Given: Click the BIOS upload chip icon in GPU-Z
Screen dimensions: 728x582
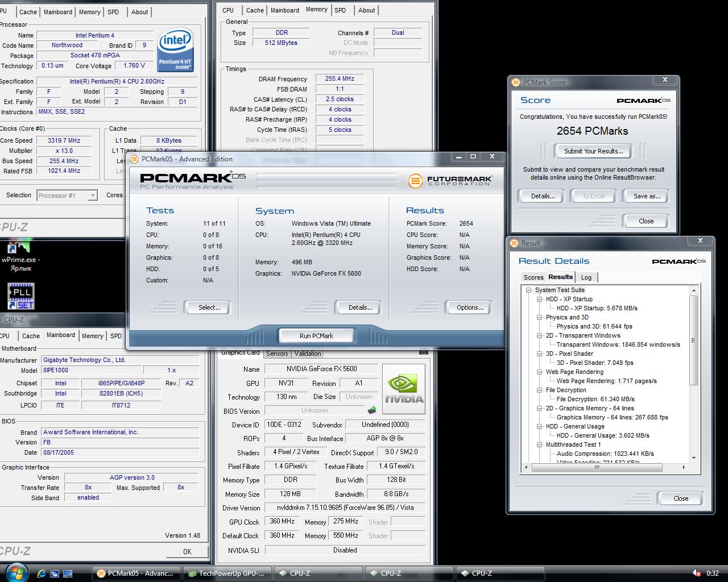Looking at the screenshot, I should point(372,410).
